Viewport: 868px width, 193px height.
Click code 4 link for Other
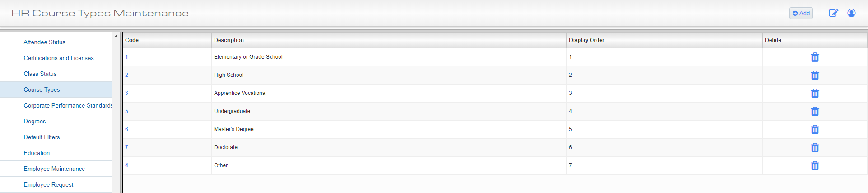click(x=126, y=165)
